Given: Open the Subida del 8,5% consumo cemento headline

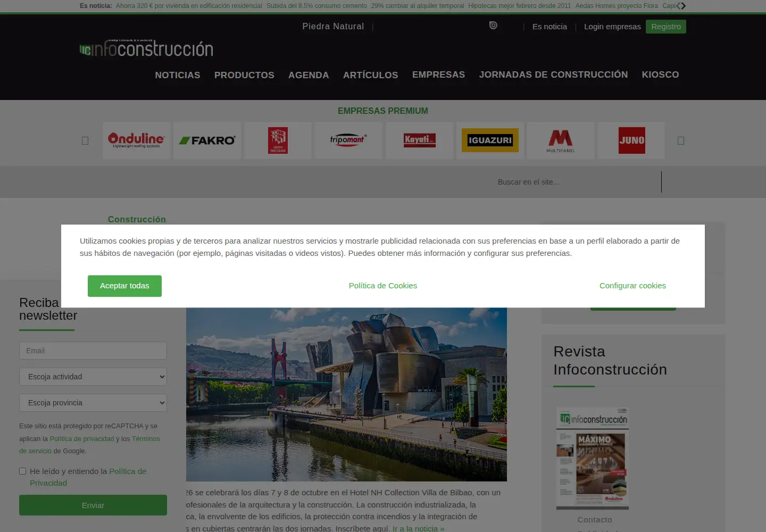Looking at the screenshot, I should pos(317,6).
